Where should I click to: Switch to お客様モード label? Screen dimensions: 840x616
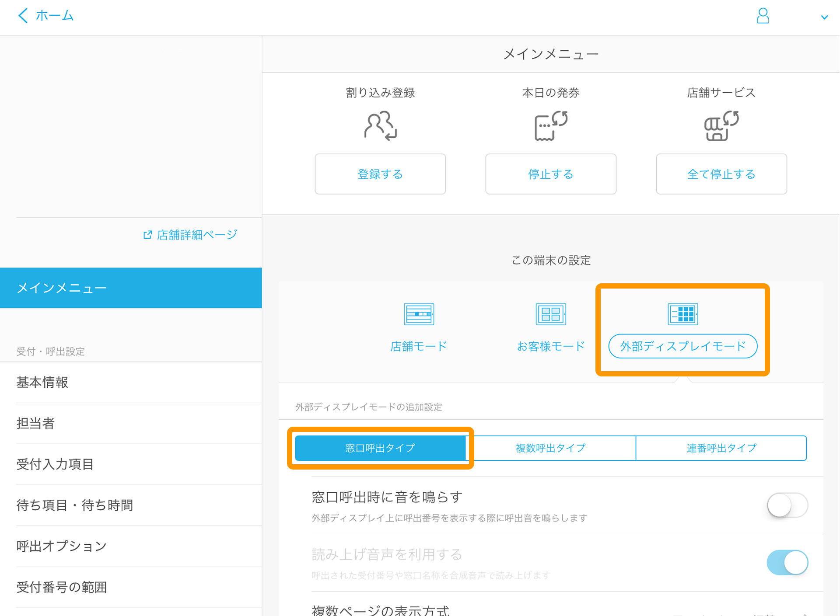(551, 346)
